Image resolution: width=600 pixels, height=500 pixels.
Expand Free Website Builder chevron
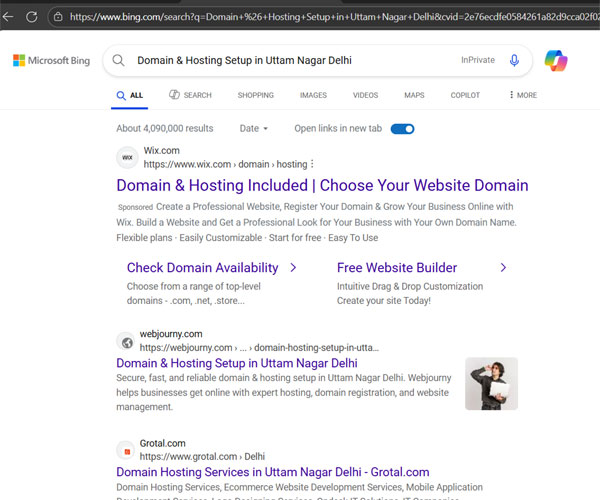[x=503, y=268]
